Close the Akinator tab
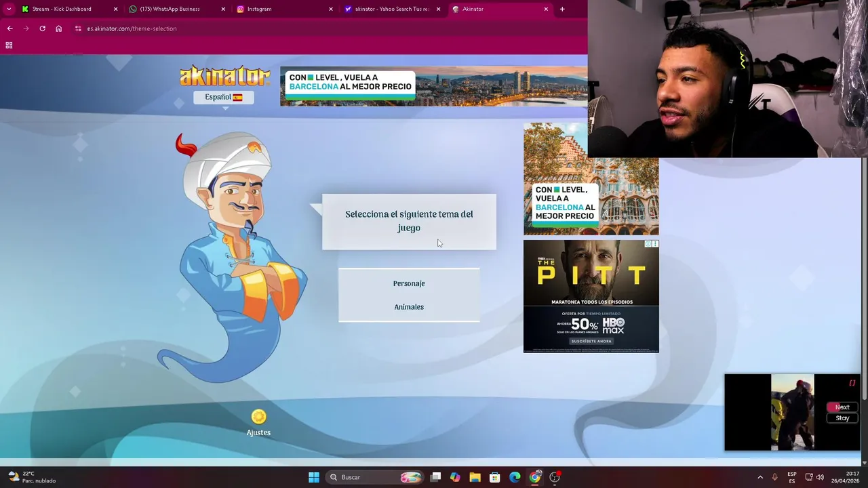868x488 pixels. click(x=546, y=9)
